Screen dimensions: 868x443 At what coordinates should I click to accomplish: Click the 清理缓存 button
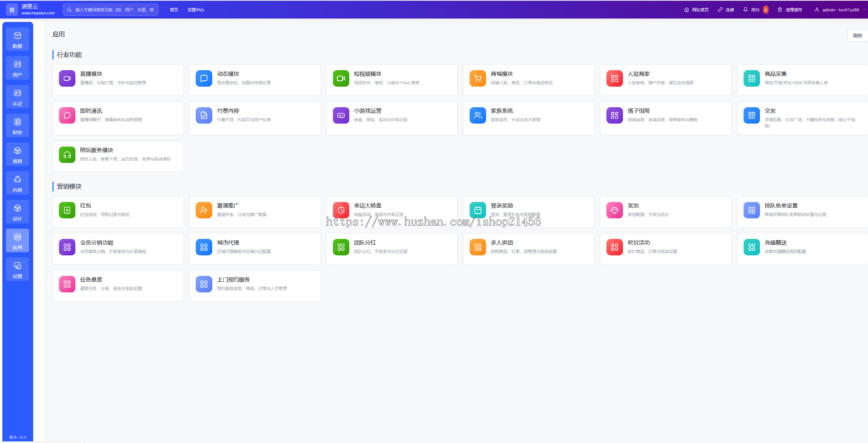tap(790, 9)
